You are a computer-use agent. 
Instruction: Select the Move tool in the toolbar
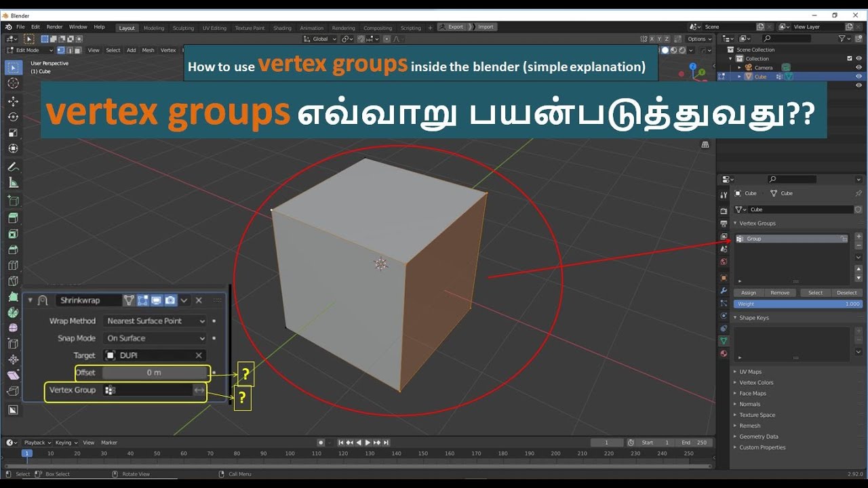13,101
